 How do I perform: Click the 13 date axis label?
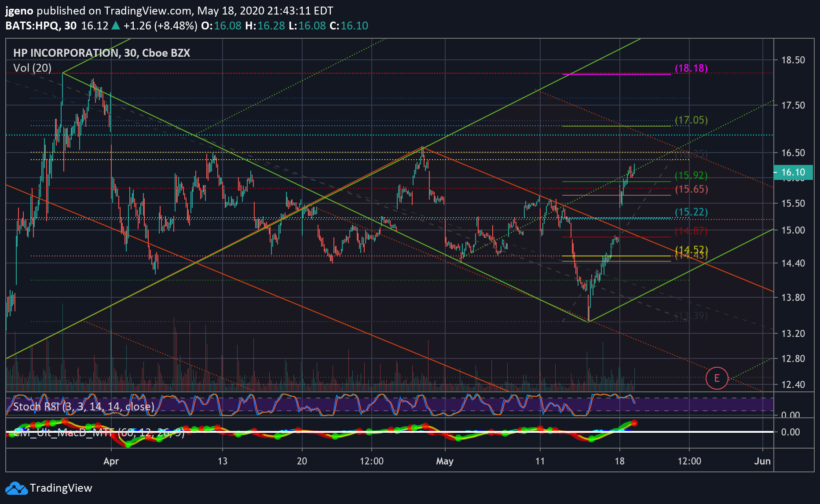[x=222, y=461]
